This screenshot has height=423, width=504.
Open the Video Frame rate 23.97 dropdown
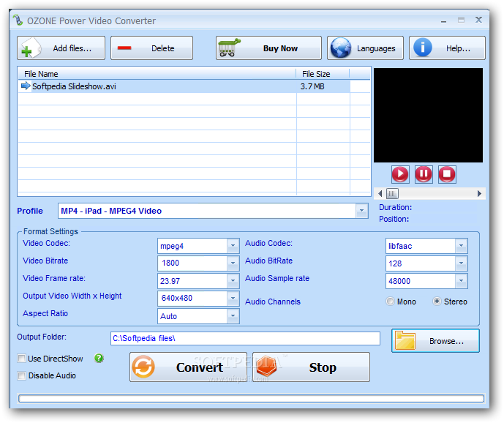pos(233,281)
